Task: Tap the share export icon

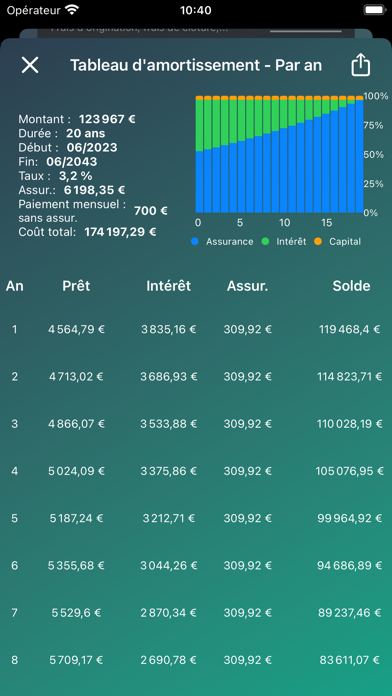Action: pos(360,65)
